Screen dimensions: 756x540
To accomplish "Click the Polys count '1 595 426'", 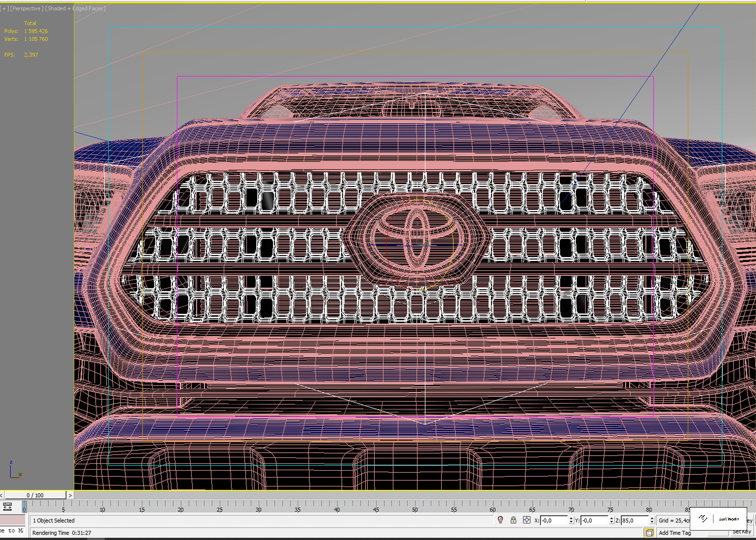I will pyautogui.click(x=36, y=31).
